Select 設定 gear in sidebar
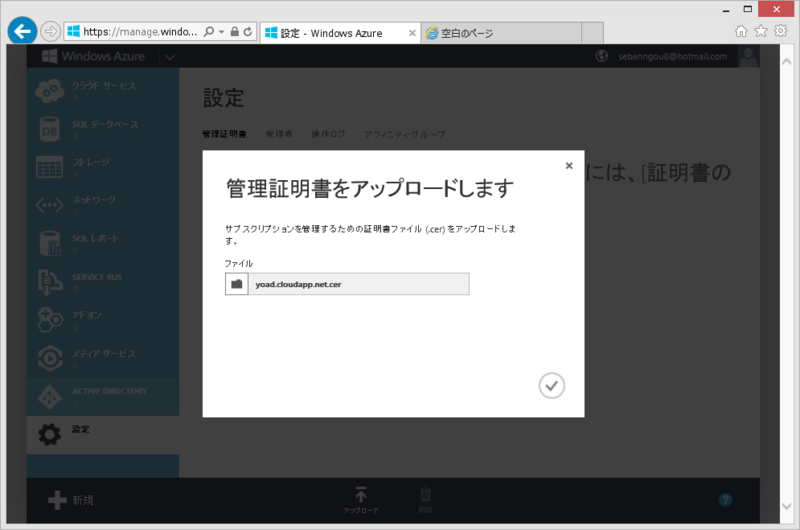Viewport: 800px width, 530px height. pyautogui.click(x=103, y=435)
